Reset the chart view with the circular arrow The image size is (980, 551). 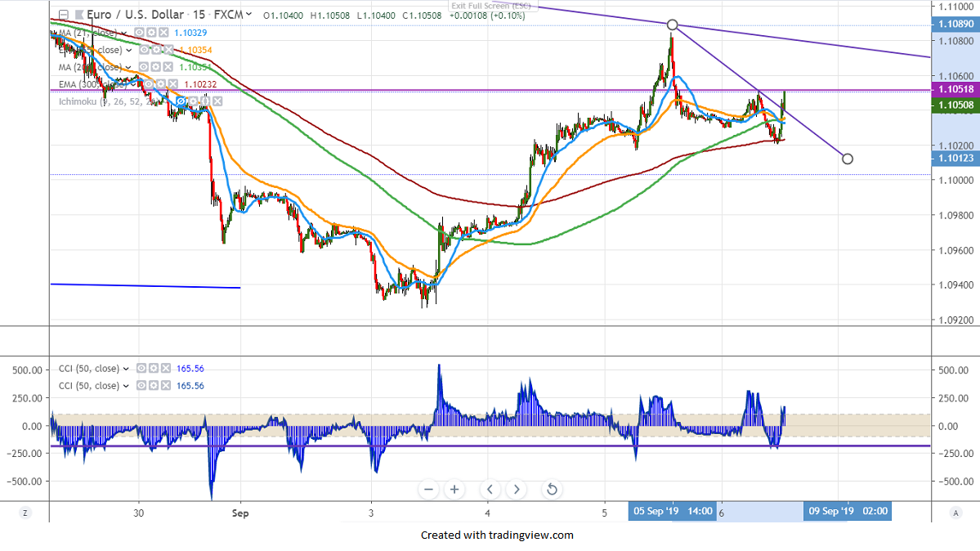coord(552,490)
